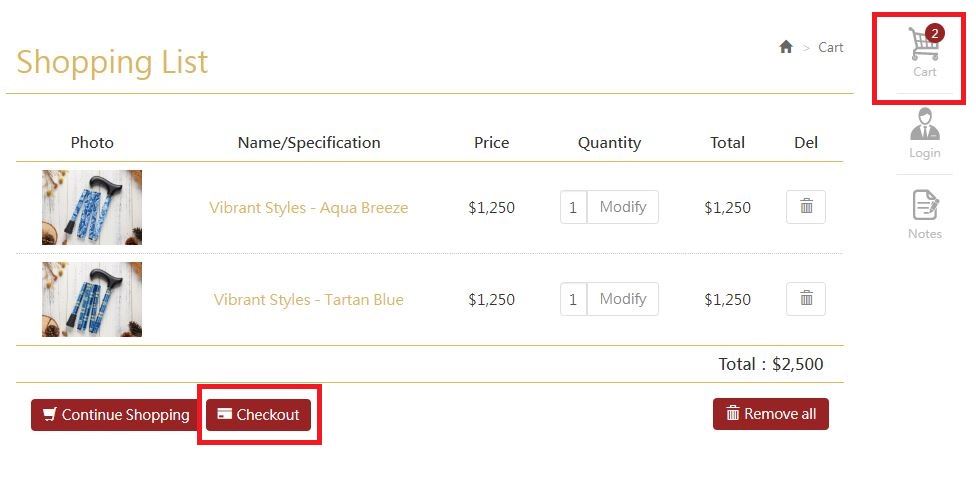Open the Cart icon in sidebar

tap(924, 52)
